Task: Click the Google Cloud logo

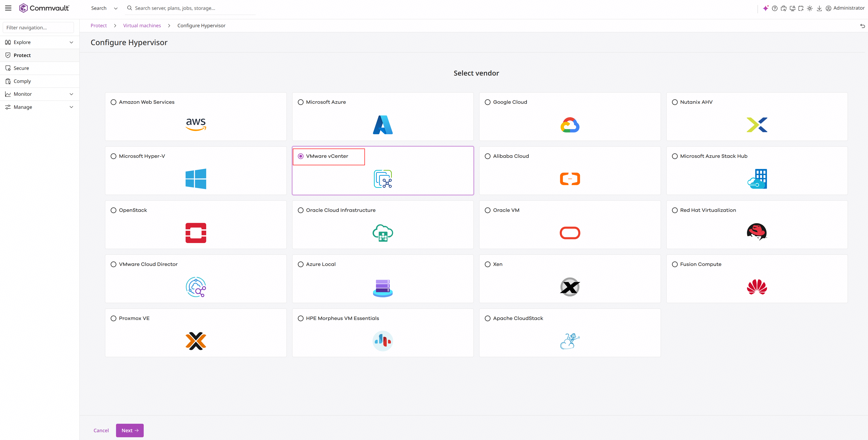Action: click(570, 125)
